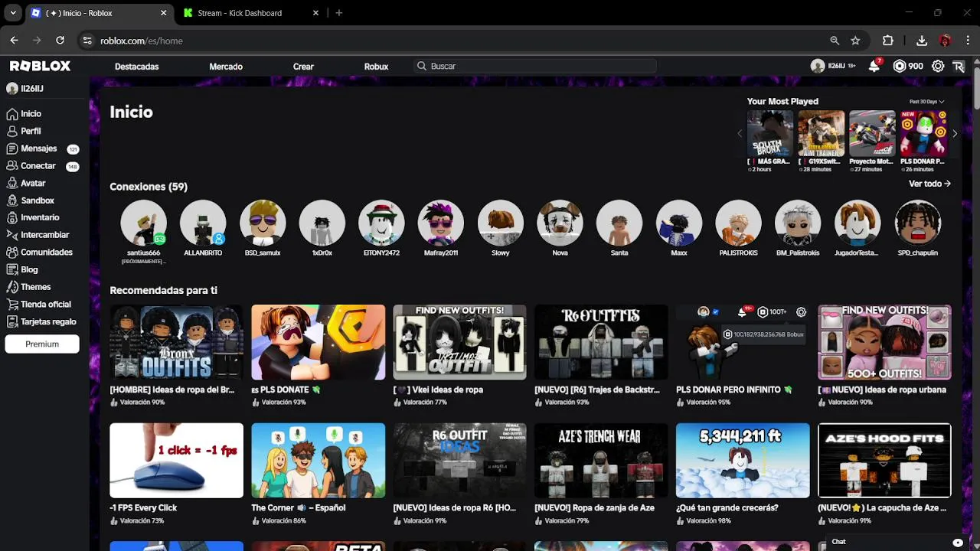Screen dimensions: 980x551
Task: Open the BSD_samuix connection avatar
Action: [x=263, y=223]
